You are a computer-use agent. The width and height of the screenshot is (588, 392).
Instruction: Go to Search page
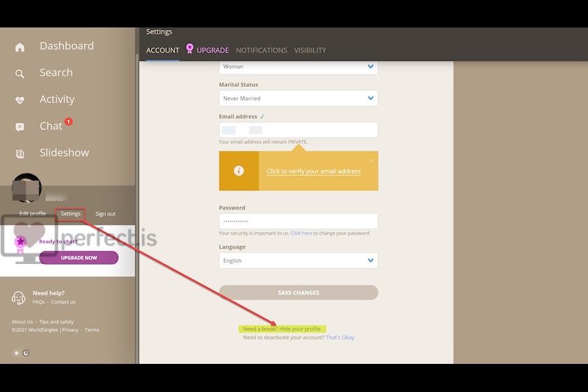[56, 73]
